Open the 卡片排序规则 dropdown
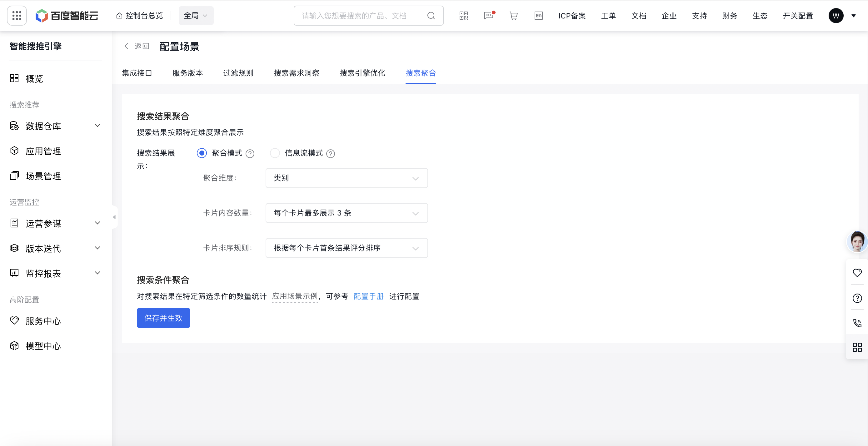 coord(347,248)
